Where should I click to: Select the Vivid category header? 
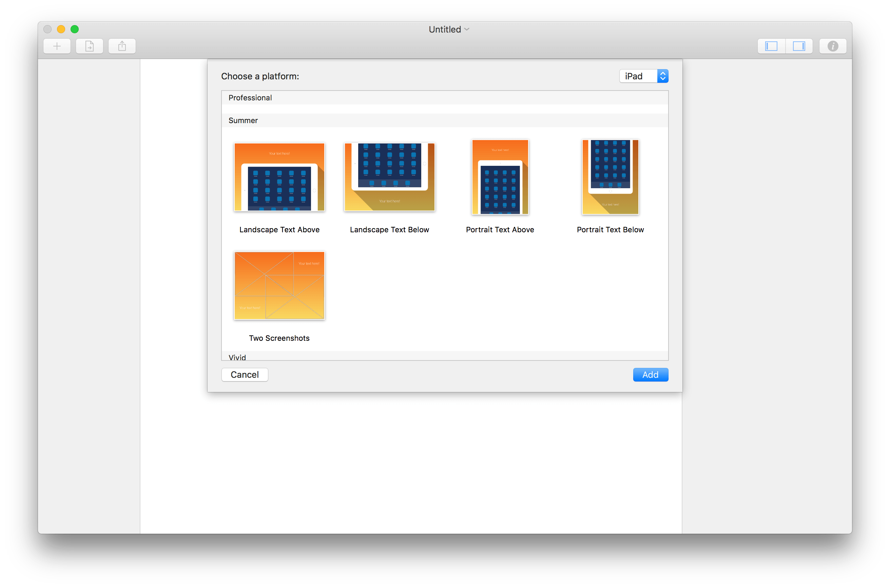coord(445,356)
